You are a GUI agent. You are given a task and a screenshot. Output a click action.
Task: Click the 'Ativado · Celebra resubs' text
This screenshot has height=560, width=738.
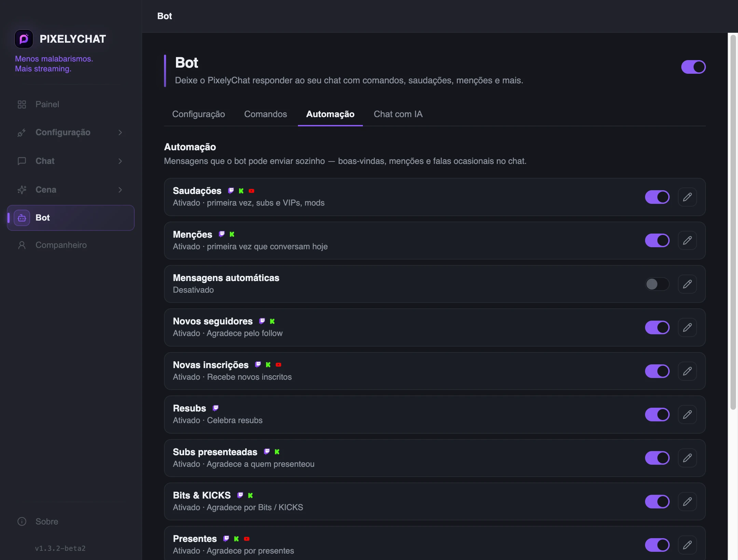point(218,420)
